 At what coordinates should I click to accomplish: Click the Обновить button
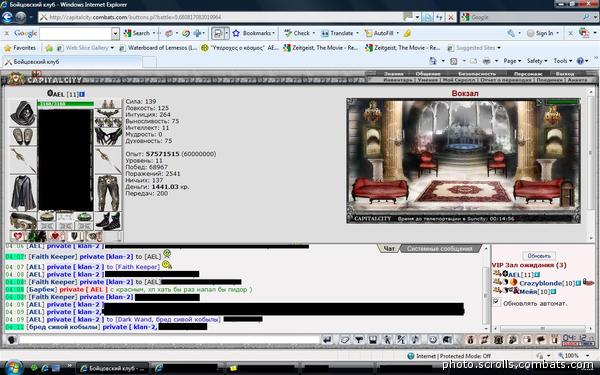pos(539,256)
